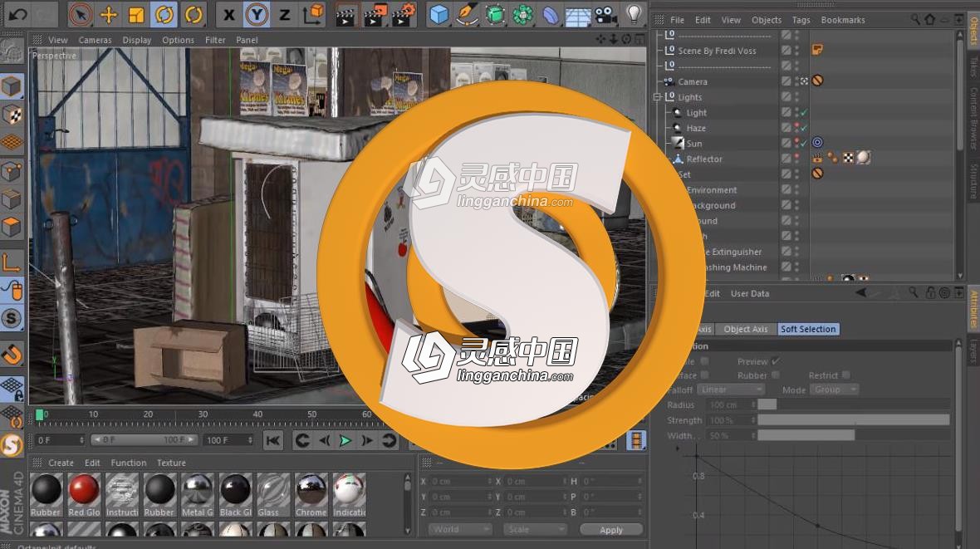980x549 pixels.
Task: Click the 0 F frame stepper
Action: coord(81,440)
